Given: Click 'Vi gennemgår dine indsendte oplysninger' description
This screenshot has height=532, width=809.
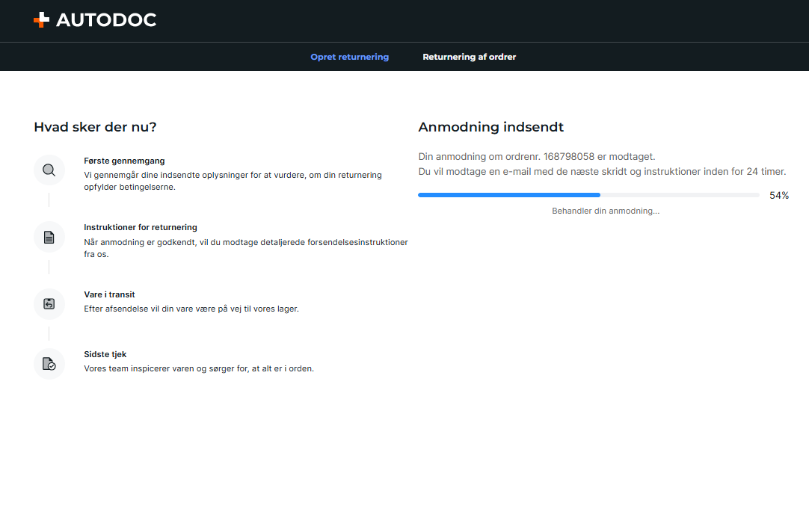Looking at the screenshot, I should coord(233,181).
